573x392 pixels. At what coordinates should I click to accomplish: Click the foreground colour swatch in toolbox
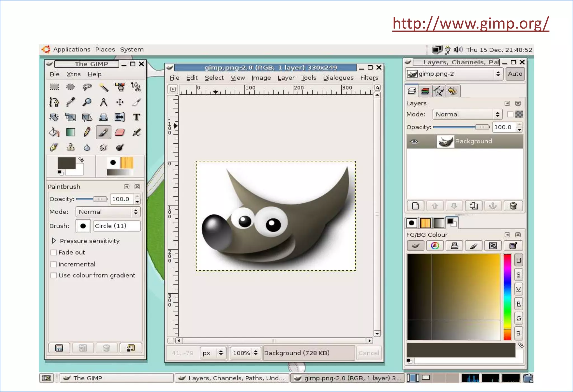pyautogui.click(x=67, y=163)
